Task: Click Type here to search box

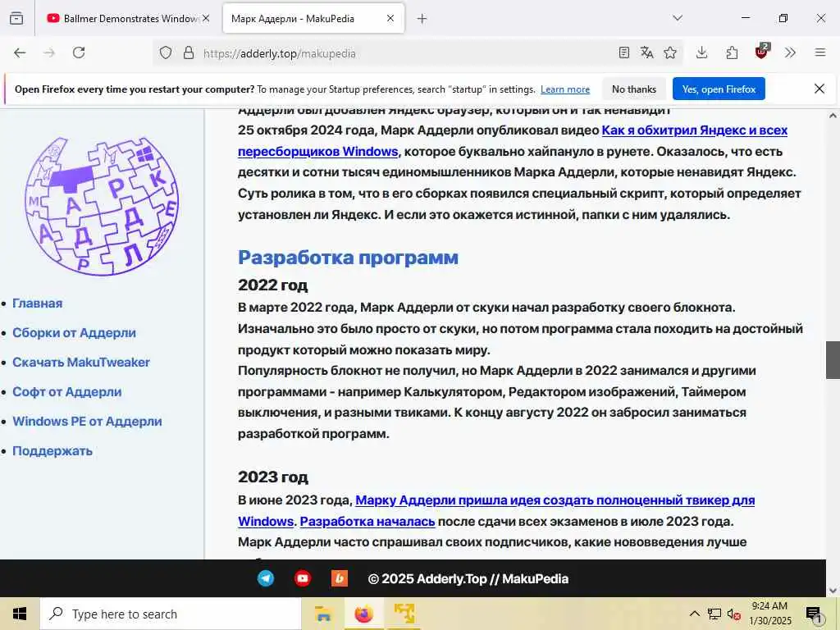Action: tap(171, 614)
